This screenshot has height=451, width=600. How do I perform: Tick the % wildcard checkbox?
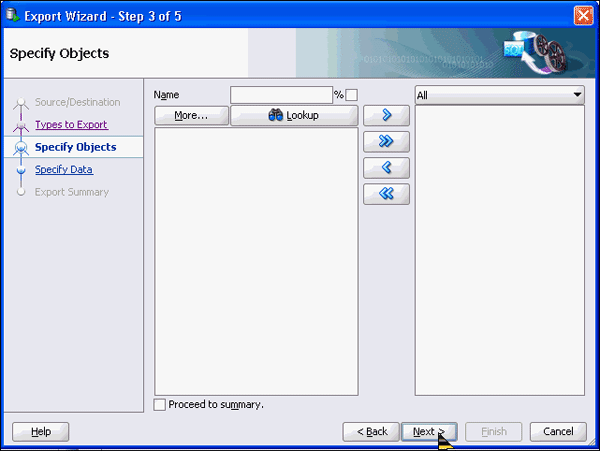(x=351, y=94)
